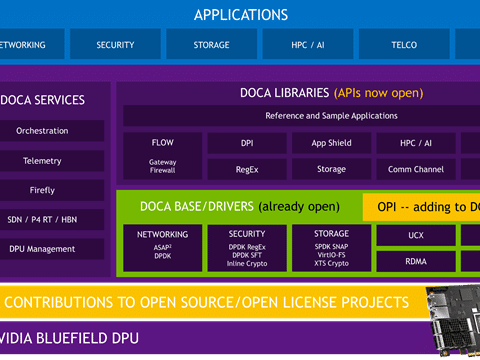Select the Firefly service box
This screenshot has height=360, width=480.
(52, 190)
